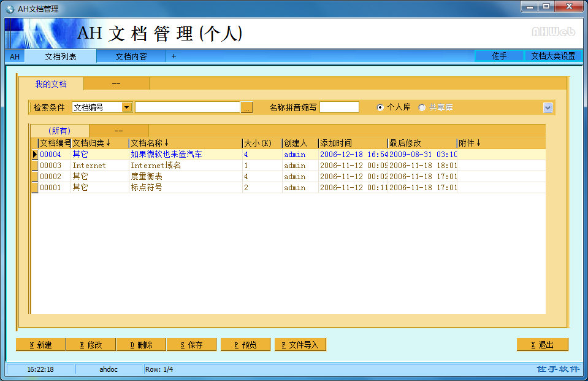Click the 添加时间 column header
This screenshot has width=588, height=381.
(x=353, y=143)
